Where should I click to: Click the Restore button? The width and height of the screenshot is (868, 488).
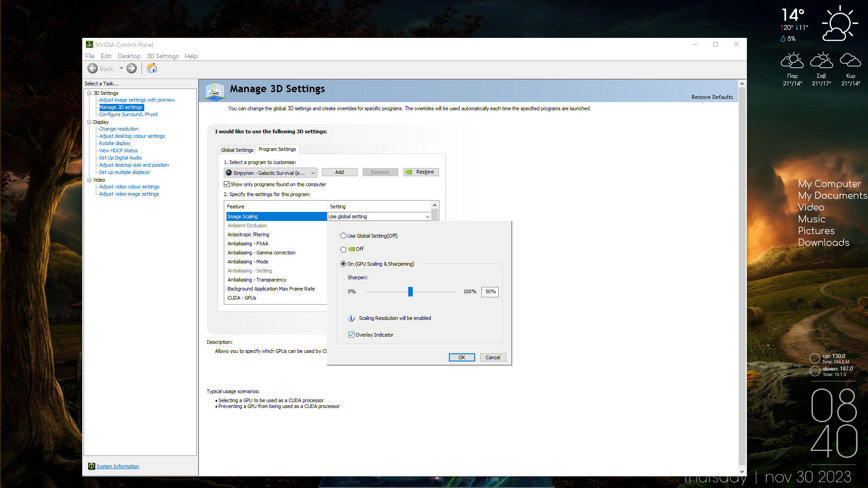(x=421, y=172)
